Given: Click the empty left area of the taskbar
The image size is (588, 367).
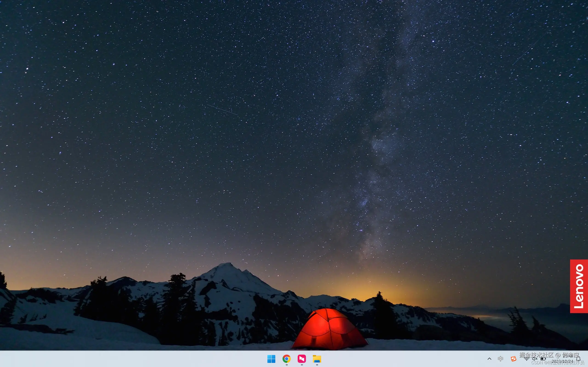Looking at the screenshot, I should coord(122,359).
